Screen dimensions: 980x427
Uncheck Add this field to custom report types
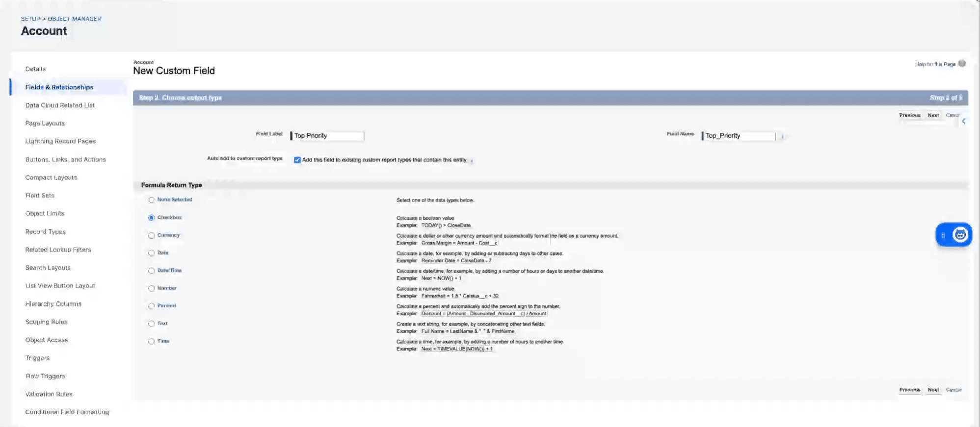coord(297,160)
